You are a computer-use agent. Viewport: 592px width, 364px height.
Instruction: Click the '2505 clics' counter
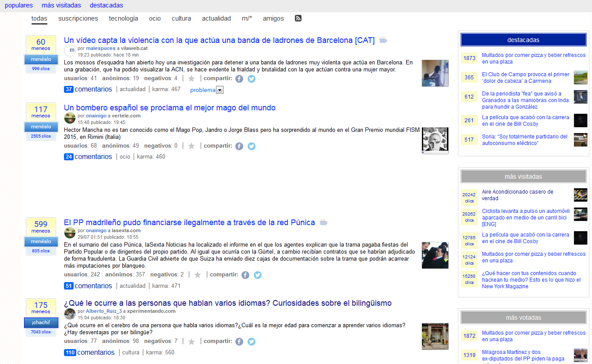tap(41, 136)
